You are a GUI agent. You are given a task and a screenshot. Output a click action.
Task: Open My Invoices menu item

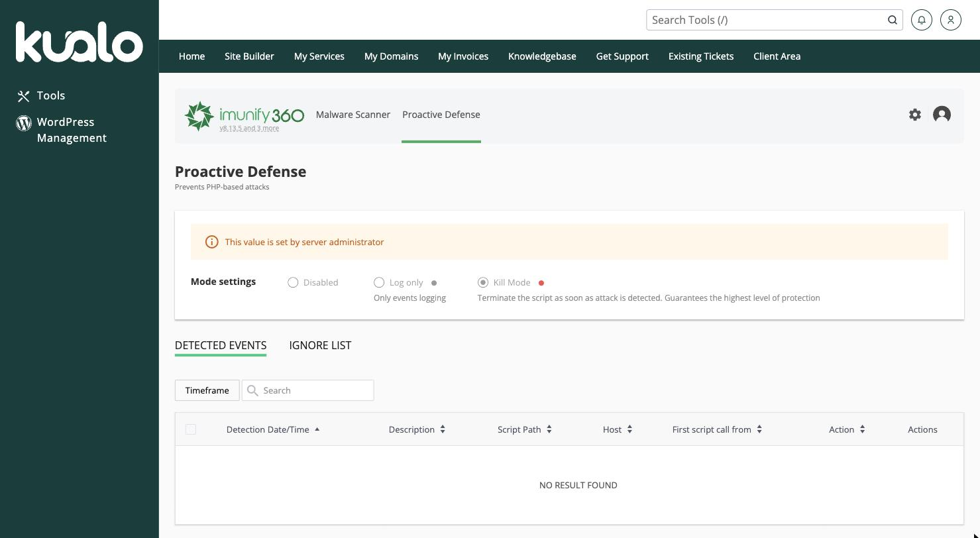coord(463,56)
